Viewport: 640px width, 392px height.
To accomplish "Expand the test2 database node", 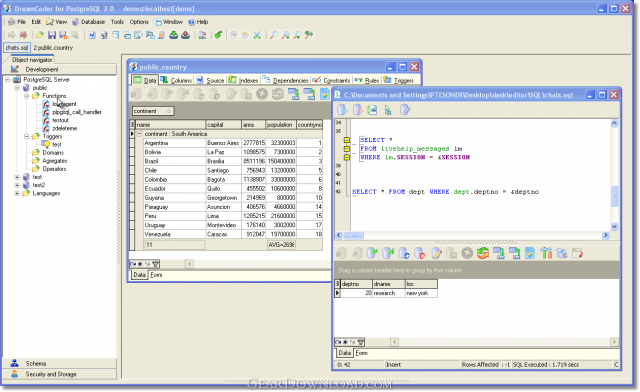I will pyautogui.click(x=17, y=185).
